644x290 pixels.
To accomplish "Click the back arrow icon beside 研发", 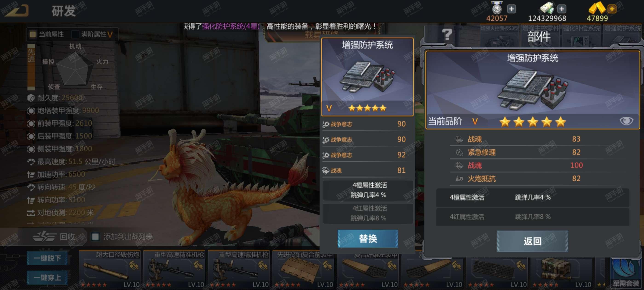I will 17,10.
